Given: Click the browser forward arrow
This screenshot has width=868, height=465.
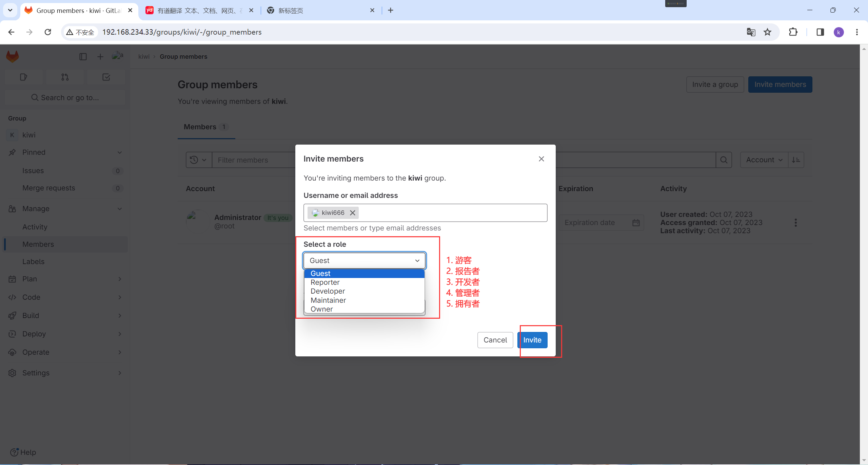Looking at the screenshot, I should click(x=29, y=32).
